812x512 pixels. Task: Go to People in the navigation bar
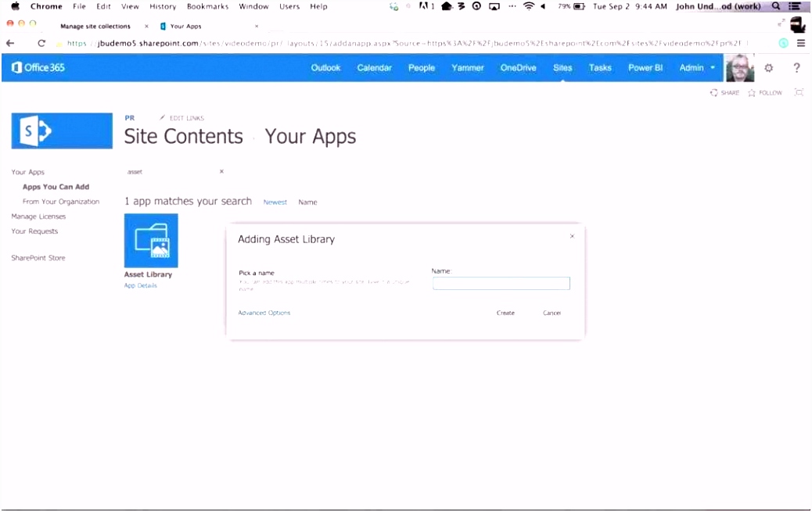pyautogui.click(x=422, y=68)
